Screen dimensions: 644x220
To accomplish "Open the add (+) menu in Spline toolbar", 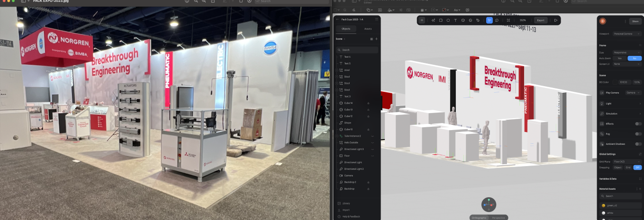I will click(x=422, y=20).
